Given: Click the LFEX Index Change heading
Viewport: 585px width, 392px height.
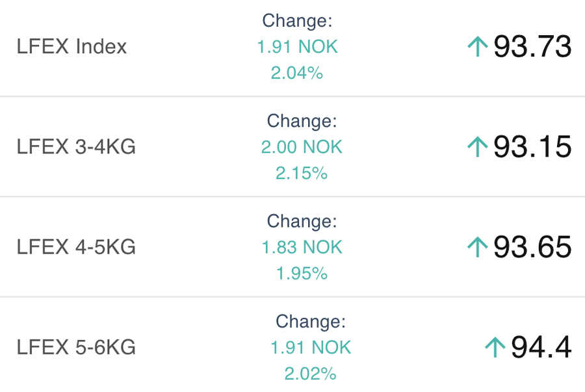Looking at the screenshot, I should [x=297, y=21].
